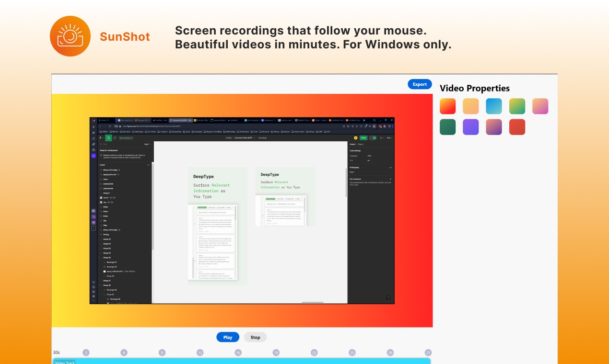Open the Page 1 dropdown in Figma
The image size is (609, 364).
pyautogui.click(x=147, y=144)
